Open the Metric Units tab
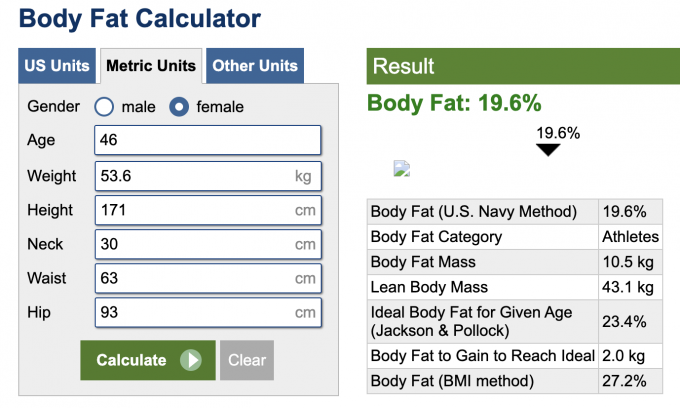The height and width of the screenshot is (408, 680). (x=151, y=66)
